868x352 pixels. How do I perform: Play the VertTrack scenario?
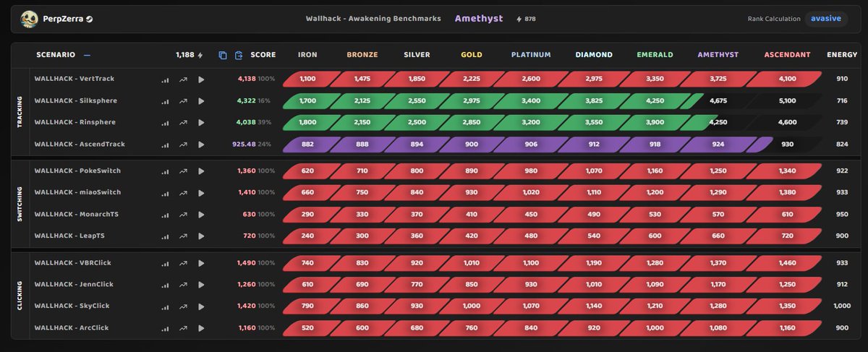click(201, 80)
